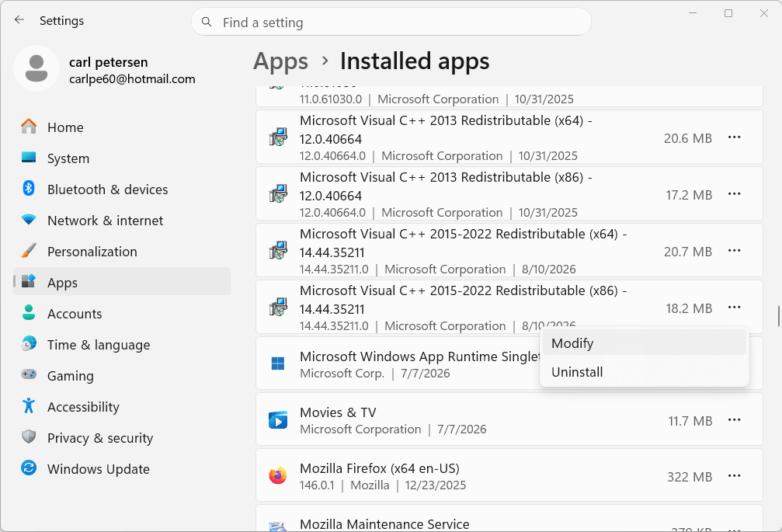Click the Movies & TV app icon
The width and height of the screenshot is (782, 532).
coord(278,420)
